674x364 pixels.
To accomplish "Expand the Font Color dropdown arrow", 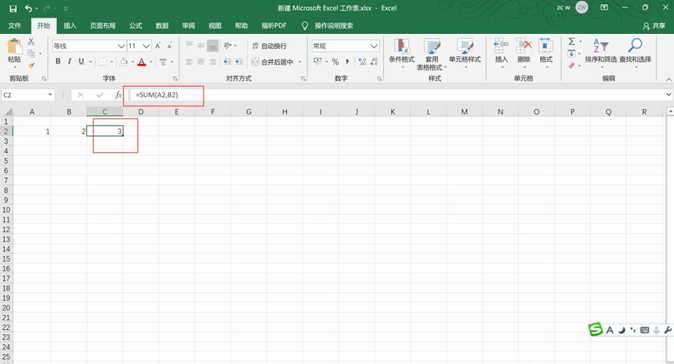I will click(151, 62).
